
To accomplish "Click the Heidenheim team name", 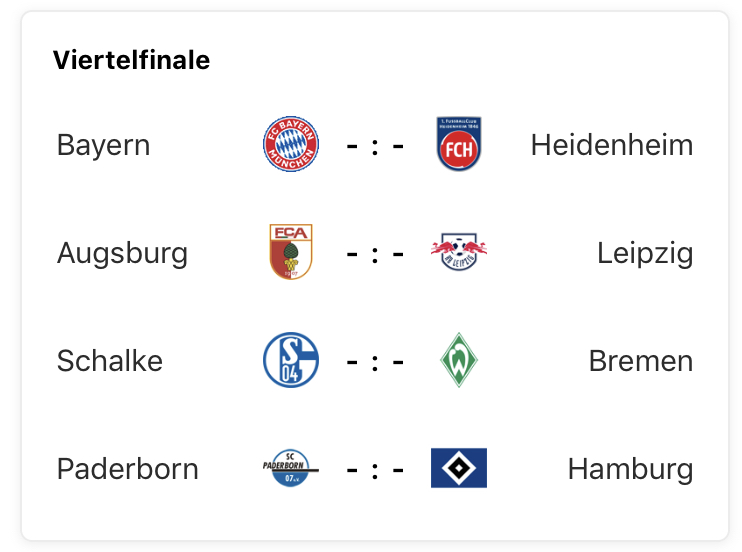I will click(x=611, y=145).
